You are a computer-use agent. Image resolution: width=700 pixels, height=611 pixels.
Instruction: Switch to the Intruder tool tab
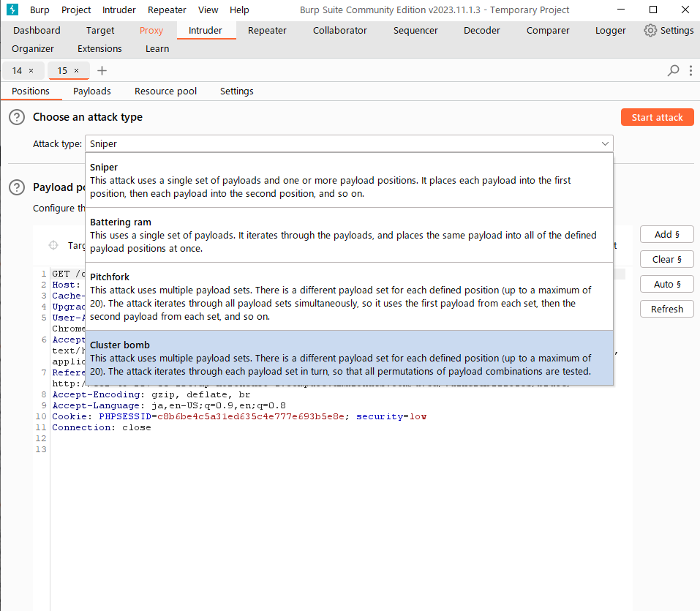pos(206,31)
